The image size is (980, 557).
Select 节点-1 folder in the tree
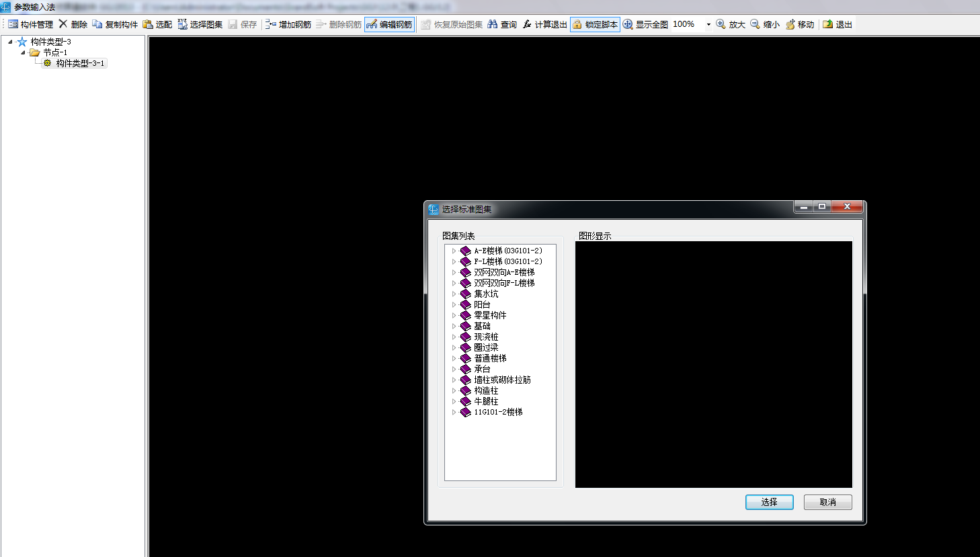pos(55,52)
